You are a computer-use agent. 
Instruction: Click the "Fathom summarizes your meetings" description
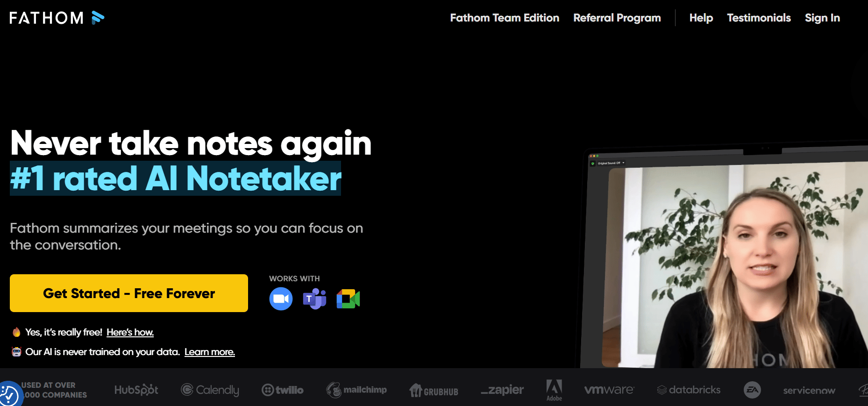pyautogui.click(x=186, y=236)
